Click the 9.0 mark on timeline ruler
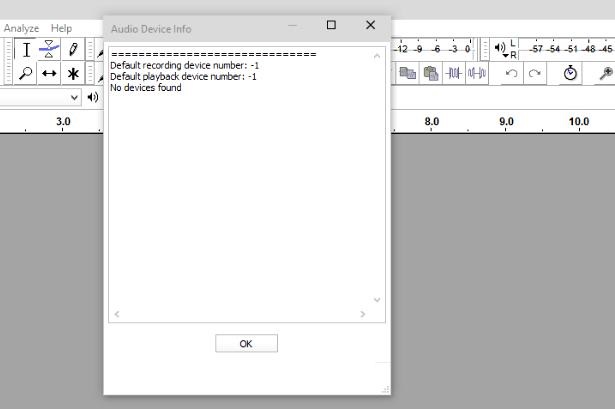Screen dimensions: 615x409 506,122
